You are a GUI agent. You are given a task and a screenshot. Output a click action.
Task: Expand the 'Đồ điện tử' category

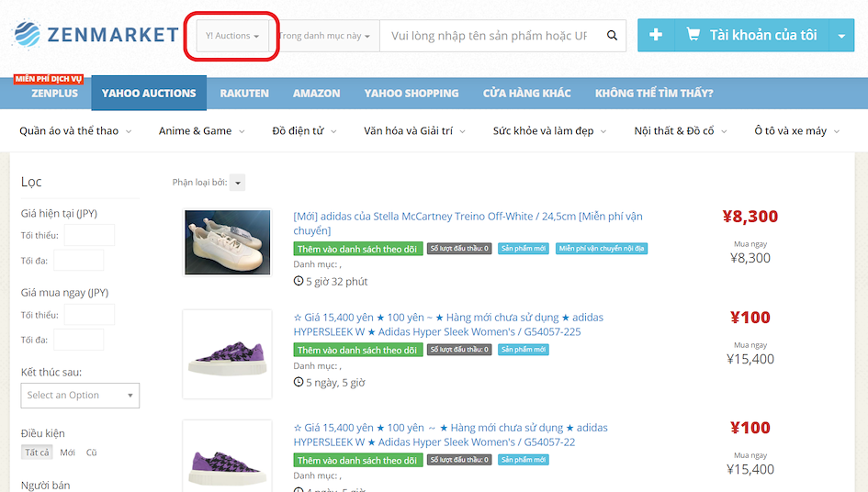[x=304, y=130]
